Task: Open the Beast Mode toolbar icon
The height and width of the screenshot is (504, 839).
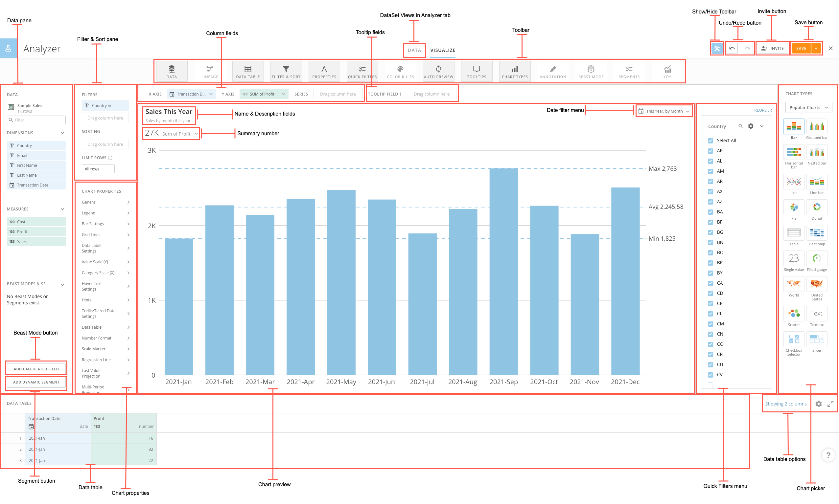Action: coord(591,71)
